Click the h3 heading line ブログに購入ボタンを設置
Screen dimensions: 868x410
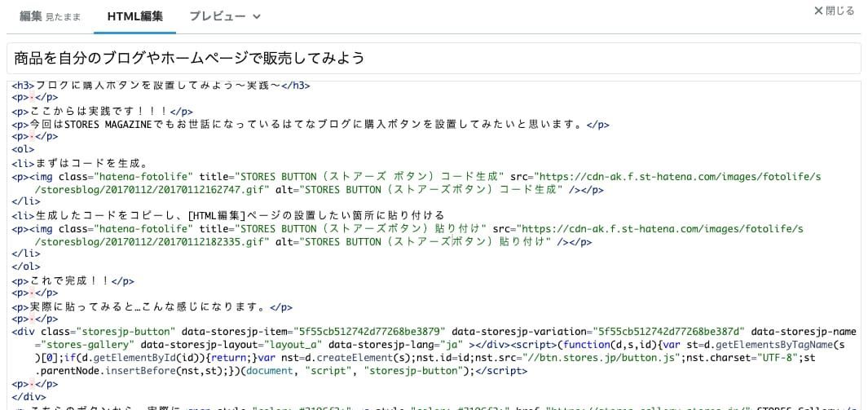tap(161, 86)
